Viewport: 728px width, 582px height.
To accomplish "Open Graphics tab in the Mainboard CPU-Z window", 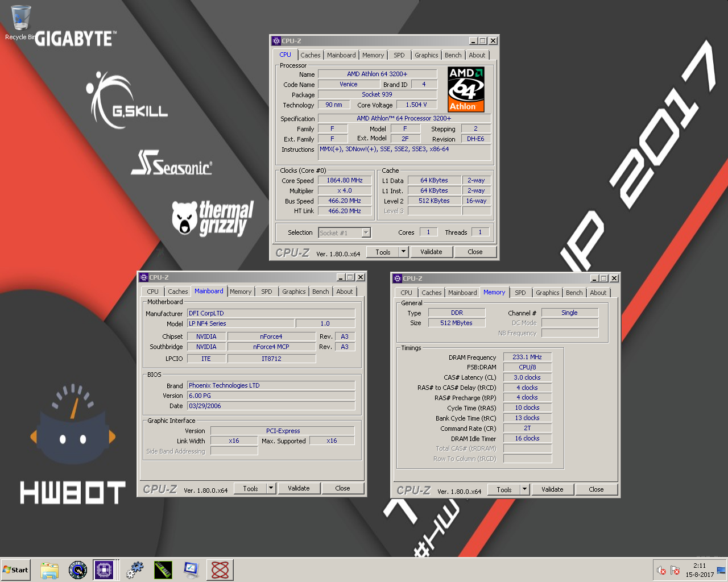I will coord(294,292).
